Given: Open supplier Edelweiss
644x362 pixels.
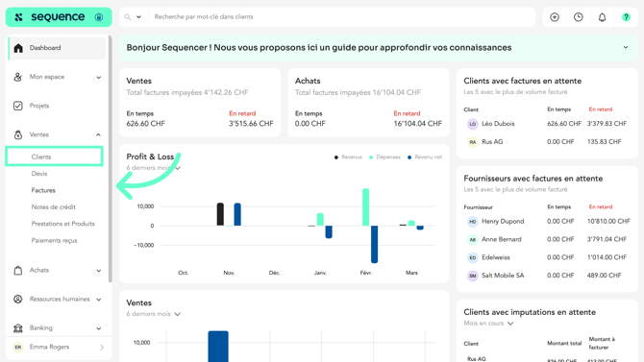Looking at the screenshot, I should point(496,257).
